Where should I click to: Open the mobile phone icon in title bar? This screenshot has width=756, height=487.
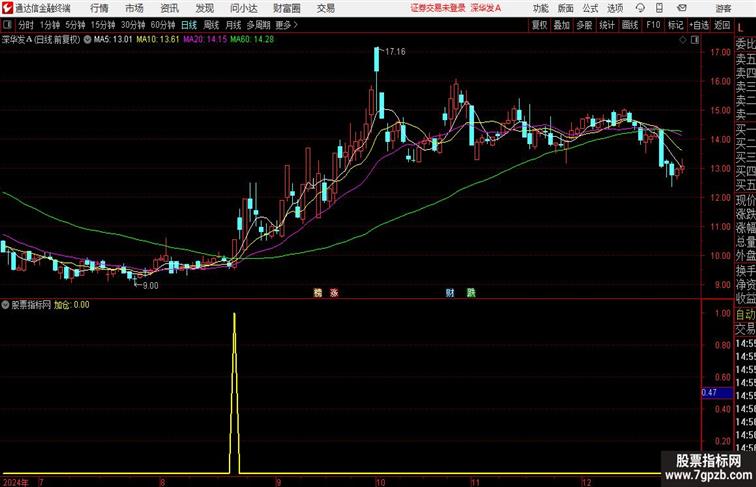[x=659, y=8]
